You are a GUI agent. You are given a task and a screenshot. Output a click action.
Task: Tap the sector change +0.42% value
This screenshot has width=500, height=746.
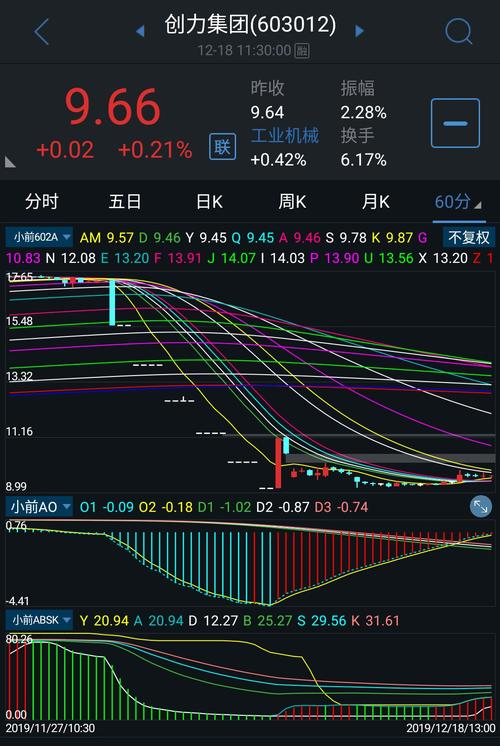click(x=278, y=160)
